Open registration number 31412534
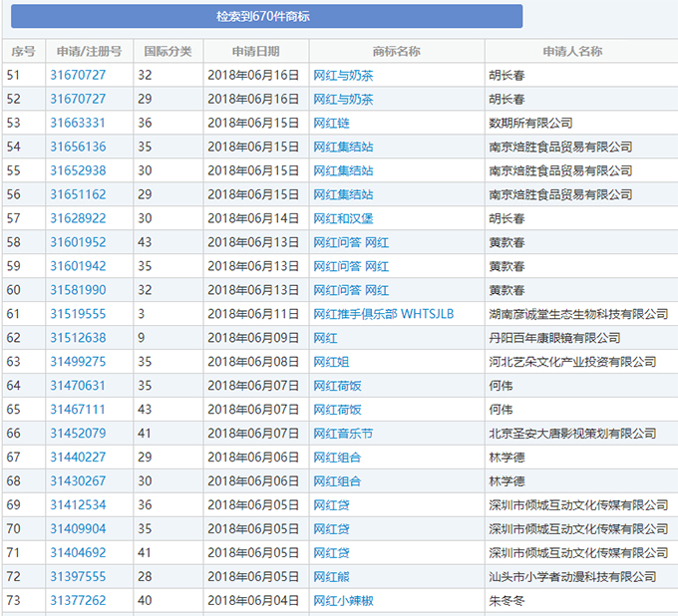The width and height of the screenshot is (678, 616). tap(78, 505)
